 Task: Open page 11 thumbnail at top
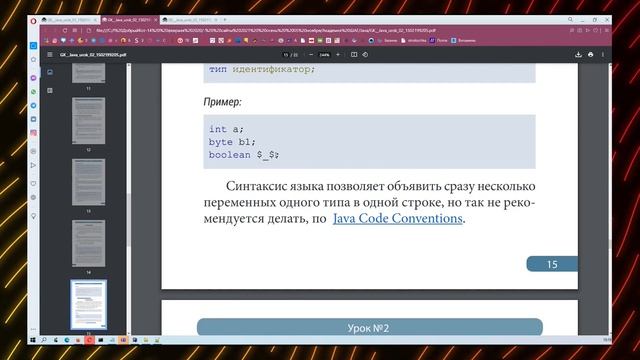tap(89, 73)
